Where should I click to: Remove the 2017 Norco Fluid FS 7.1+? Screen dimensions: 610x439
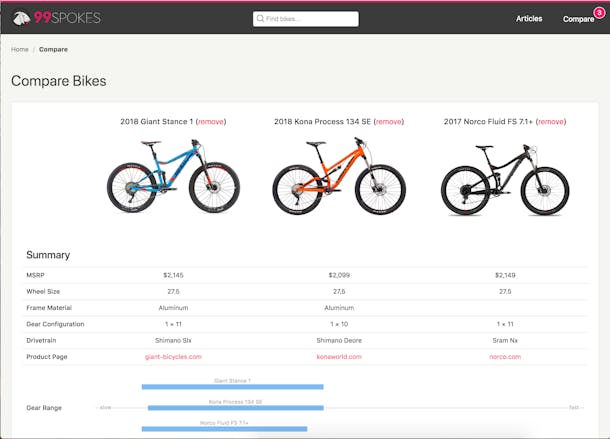click(x=551, y=122)
